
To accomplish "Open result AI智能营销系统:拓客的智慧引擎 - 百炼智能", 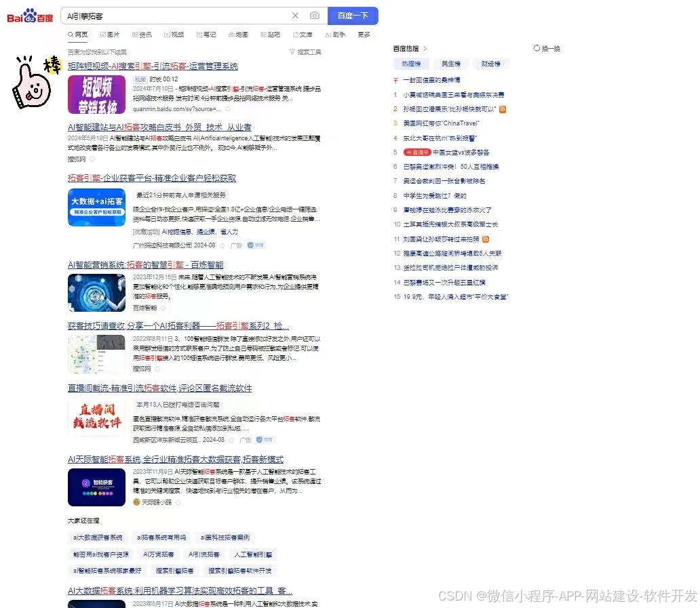I will pos(146,265).
